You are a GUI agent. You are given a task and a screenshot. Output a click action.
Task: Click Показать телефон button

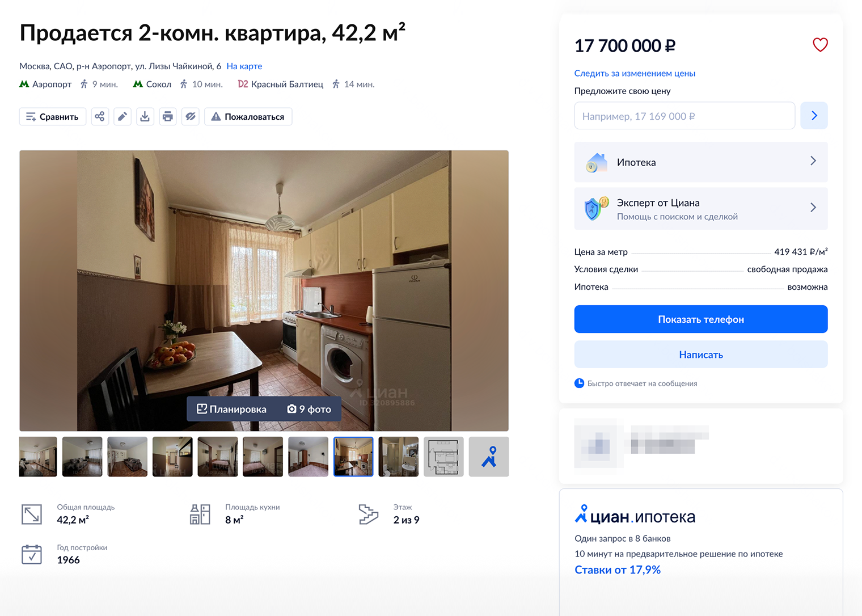[701, 319]
